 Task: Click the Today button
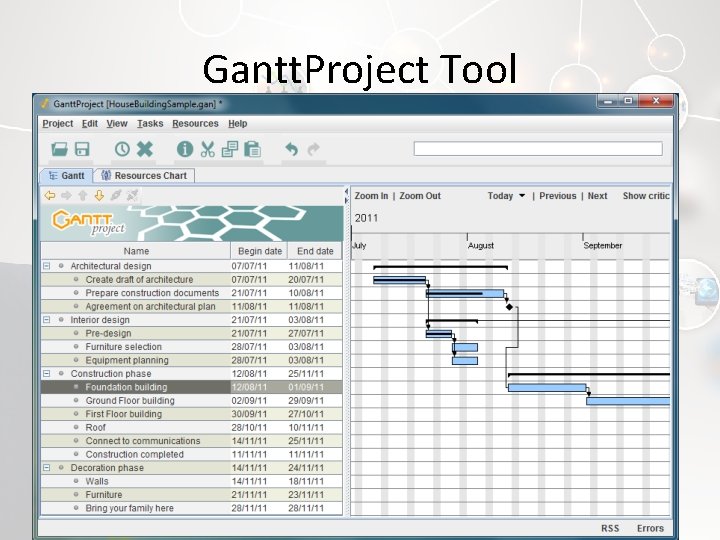500,196
